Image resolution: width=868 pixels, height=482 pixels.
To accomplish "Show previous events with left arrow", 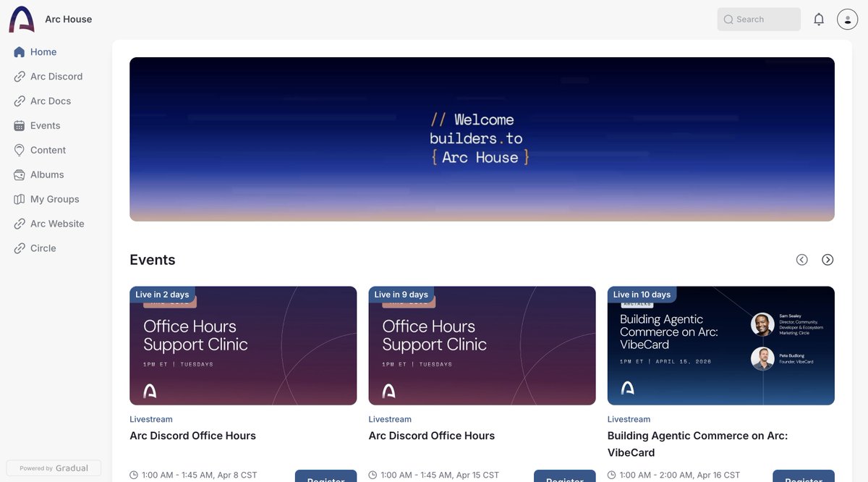I will coord(801,260).
